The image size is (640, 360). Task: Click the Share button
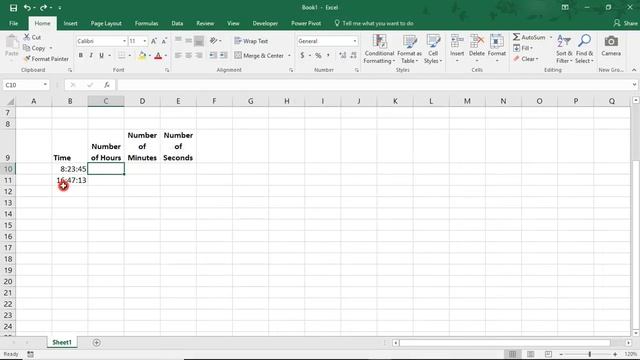(x=626, y=23)
